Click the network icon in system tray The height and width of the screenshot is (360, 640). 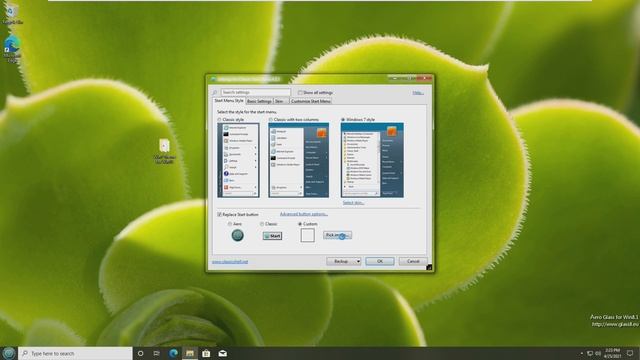(x=590, y=353)
